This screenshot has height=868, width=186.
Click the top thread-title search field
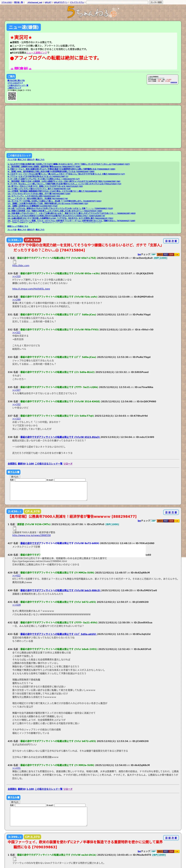click(x=117, y=2)
